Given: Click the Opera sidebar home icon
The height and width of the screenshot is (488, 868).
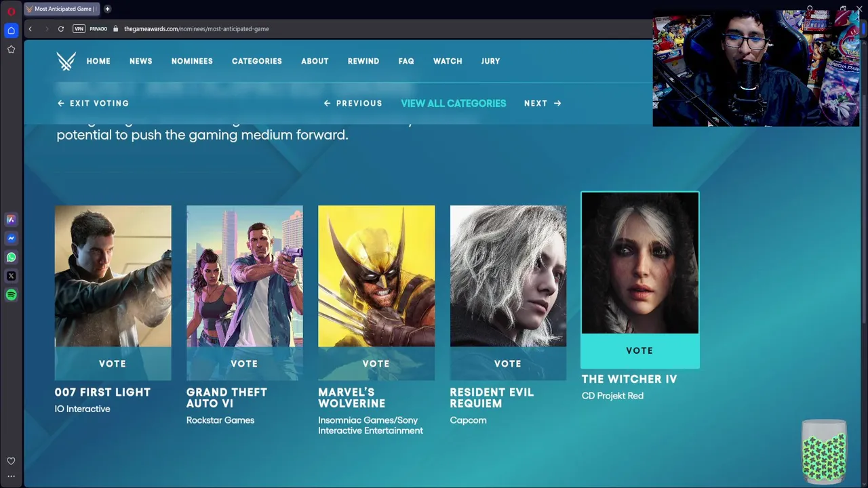Looking at the screenshot, I should point(11,30).
